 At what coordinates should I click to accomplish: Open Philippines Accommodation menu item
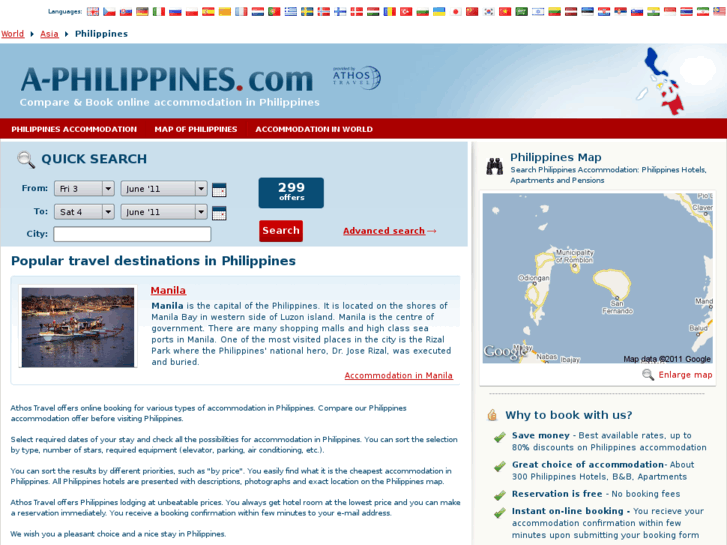74,129
